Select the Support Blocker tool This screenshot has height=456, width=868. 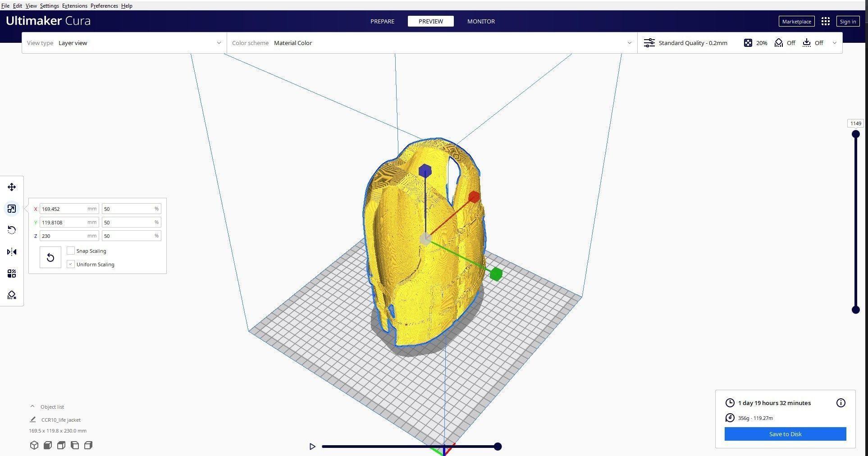(12, 295)
